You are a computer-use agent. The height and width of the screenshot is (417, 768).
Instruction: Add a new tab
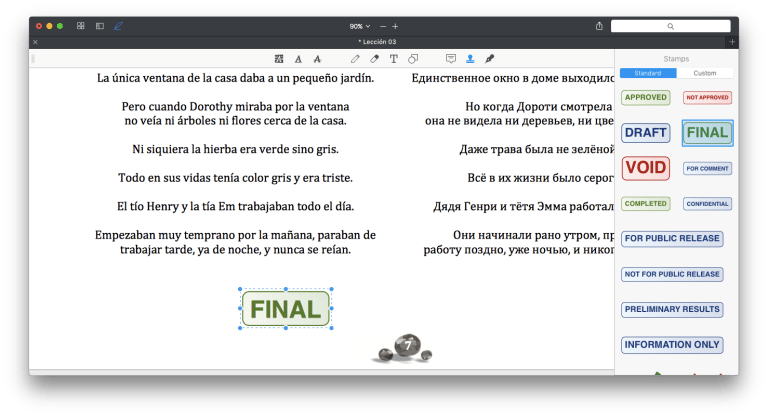coord(732,42)
